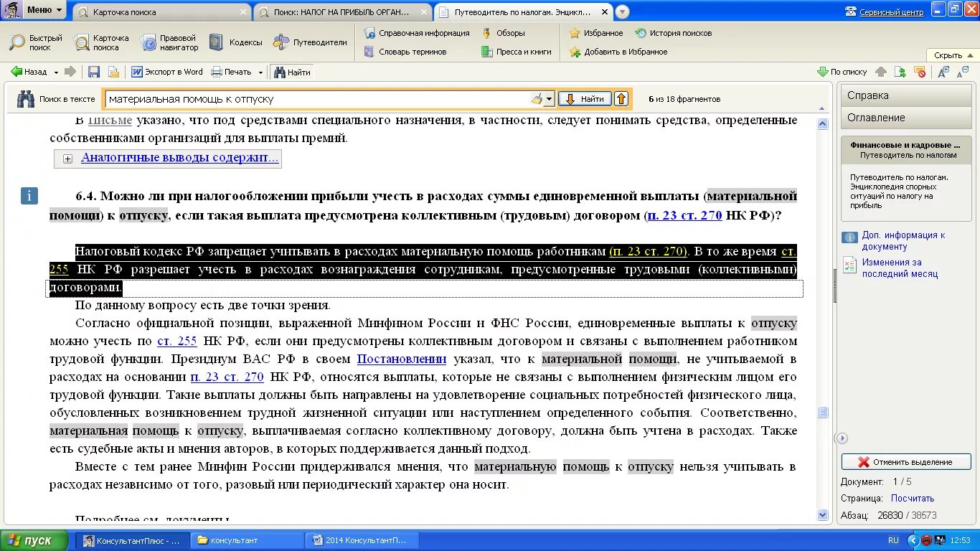
Task: Click Найти binoculars toolbar button
Action: [291, 72]
